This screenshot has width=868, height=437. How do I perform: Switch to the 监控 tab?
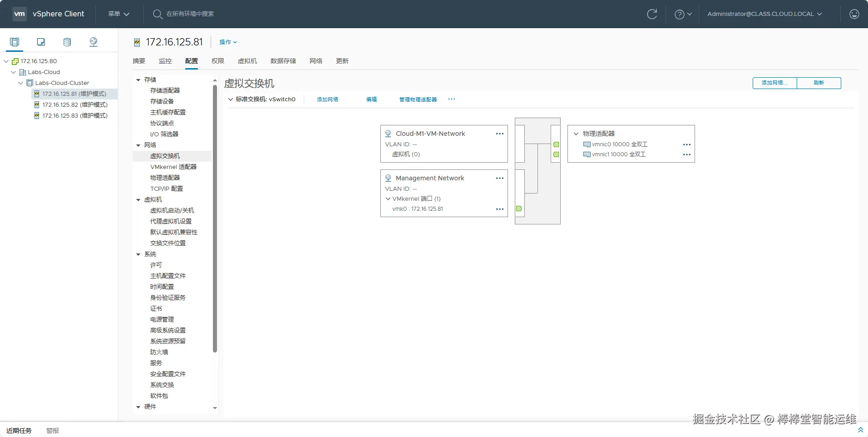(x=165, y=61)
